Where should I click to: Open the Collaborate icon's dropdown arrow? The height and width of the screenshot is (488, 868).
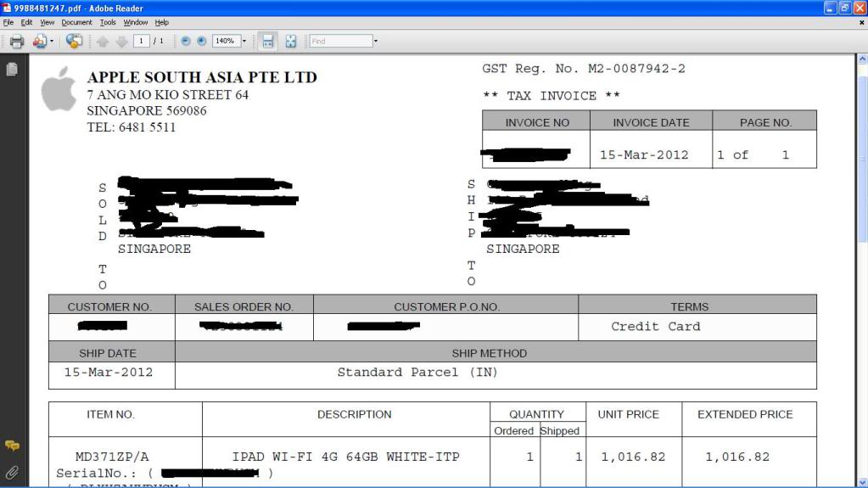52,41
